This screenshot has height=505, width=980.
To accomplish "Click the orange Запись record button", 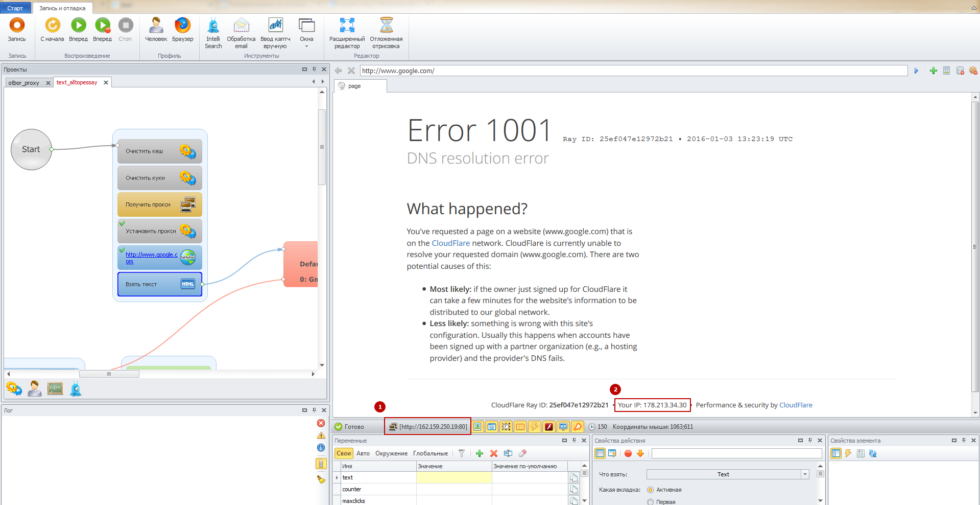I will coord(17,30).
